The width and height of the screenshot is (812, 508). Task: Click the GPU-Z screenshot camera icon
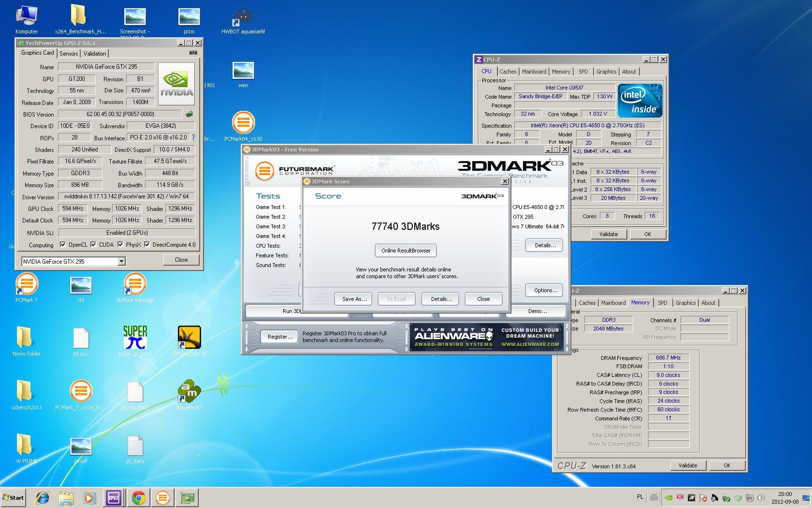point(193,53)
